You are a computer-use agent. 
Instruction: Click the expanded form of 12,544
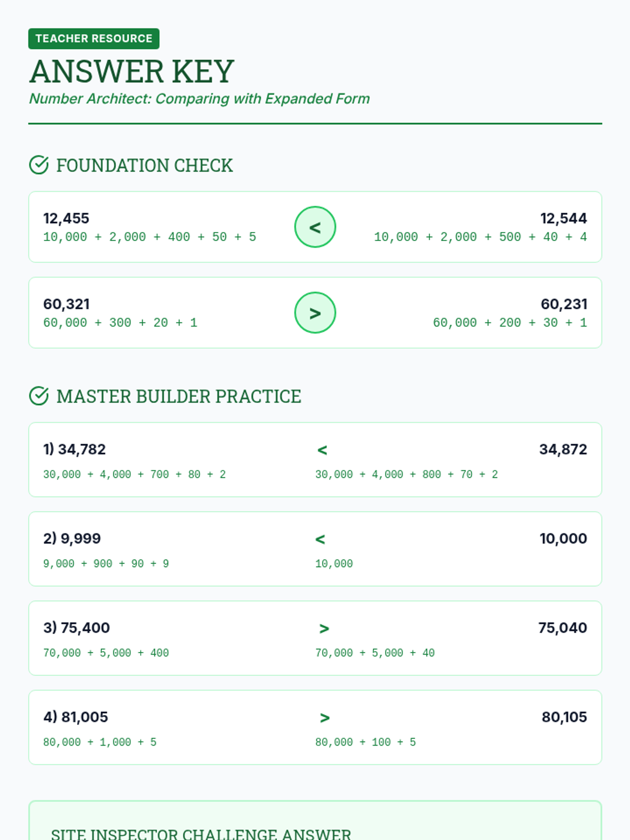tap(480, 237)
